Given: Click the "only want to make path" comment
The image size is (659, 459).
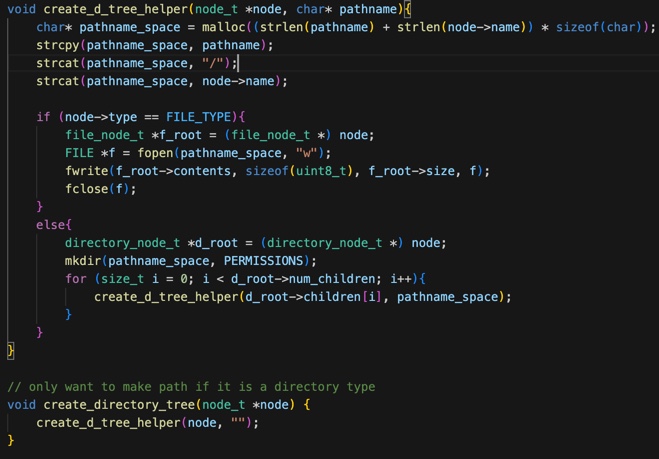Looking at the screenshot, I should 191,387.
